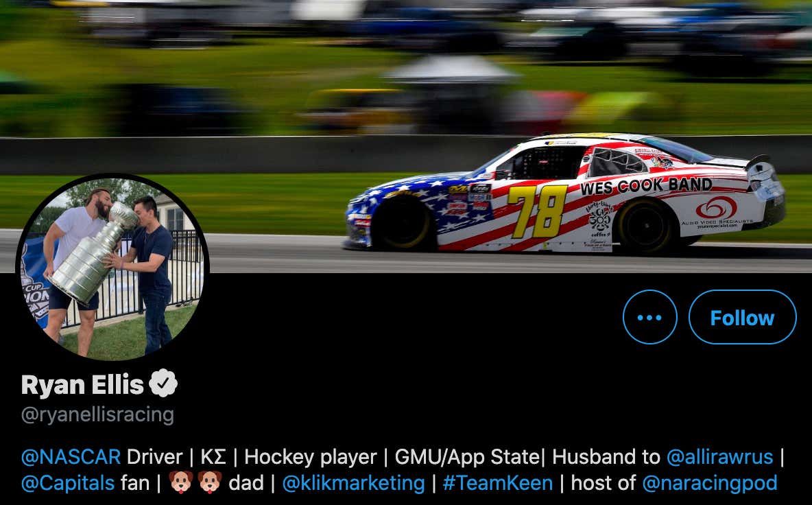
Task: Click the GMU/App State bio text
Action: [466, 457]
